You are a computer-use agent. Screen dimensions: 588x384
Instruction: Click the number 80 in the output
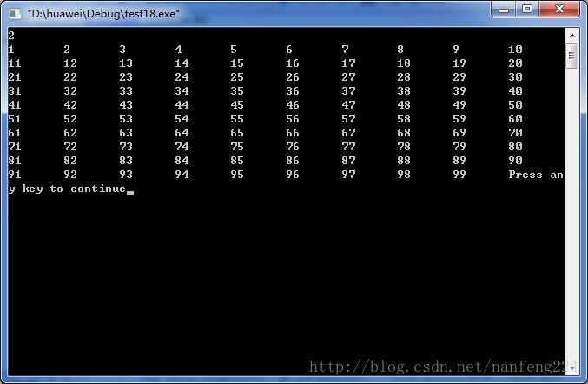(515, 147)
